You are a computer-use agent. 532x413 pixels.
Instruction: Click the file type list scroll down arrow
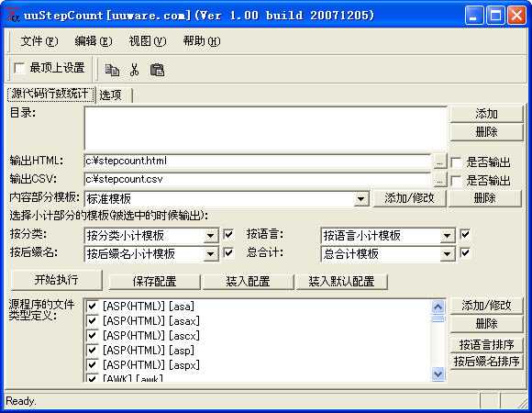pos(438,374)
